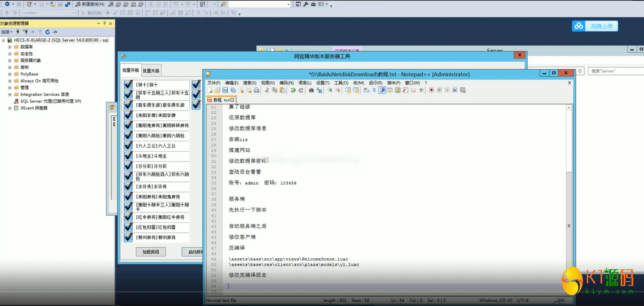Viewport: 644px width, 306px height.
Task: Expand the PolyBase tree node
Action: tap(10, 74)
